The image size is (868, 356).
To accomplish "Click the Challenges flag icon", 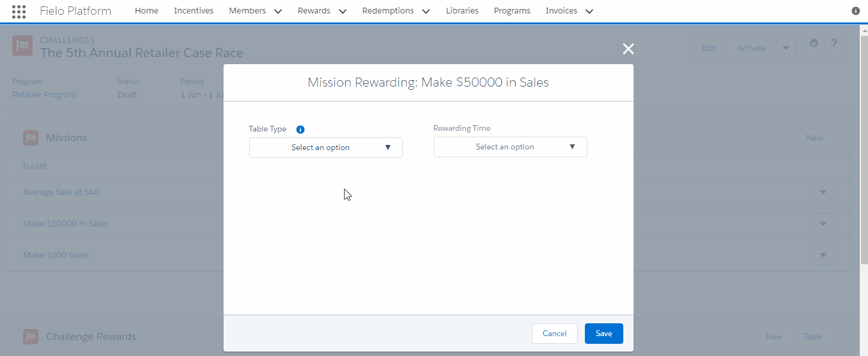I will 22,46.
